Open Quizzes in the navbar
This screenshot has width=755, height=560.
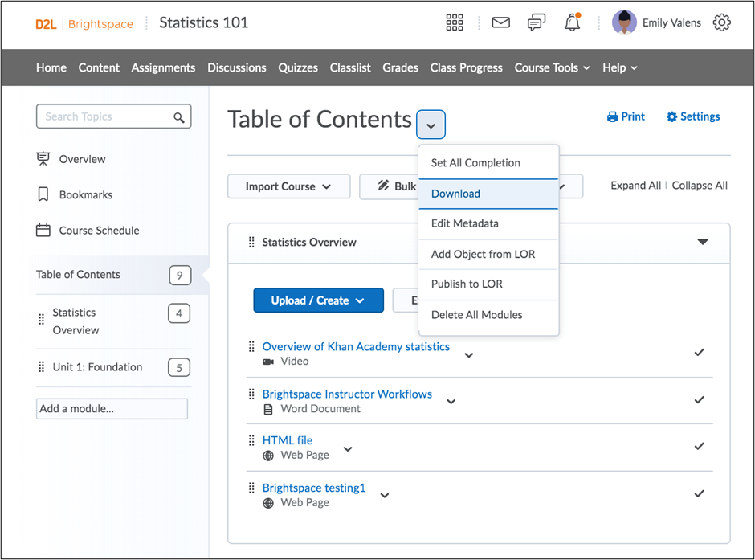(x=297, y=68)
